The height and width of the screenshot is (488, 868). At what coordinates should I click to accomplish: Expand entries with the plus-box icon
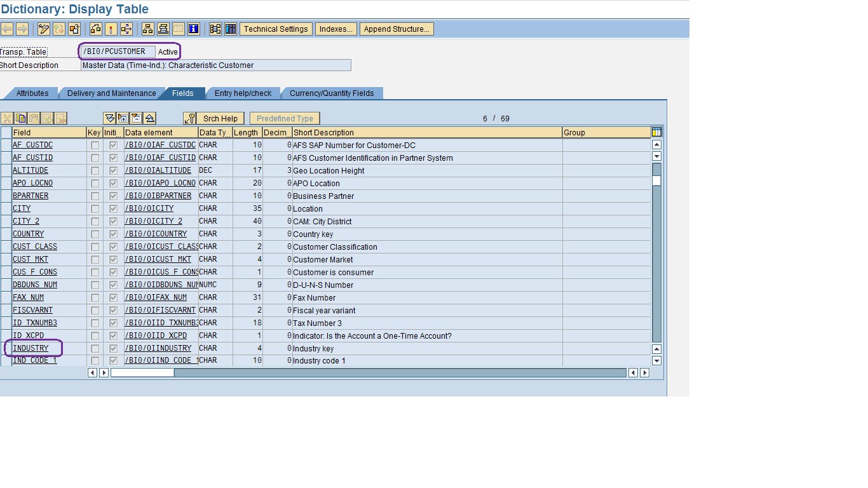(123, 118)
